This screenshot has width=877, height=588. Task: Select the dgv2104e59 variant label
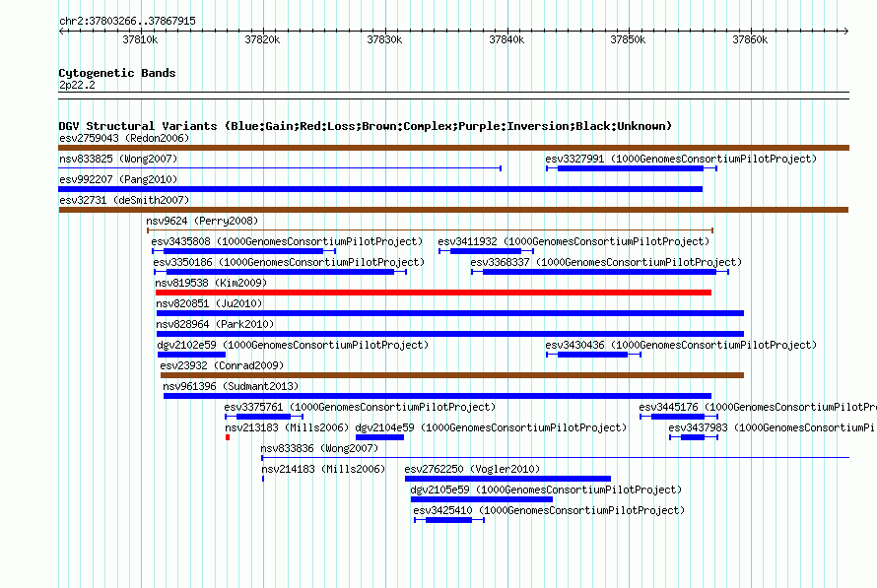(x=491, y=427)
